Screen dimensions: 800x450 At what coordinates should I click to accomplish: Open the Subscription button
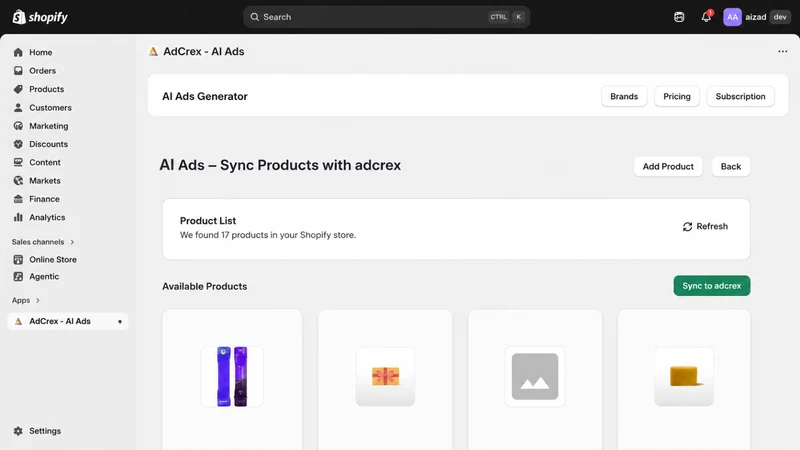pyautogui.click(x=740, y=96)
